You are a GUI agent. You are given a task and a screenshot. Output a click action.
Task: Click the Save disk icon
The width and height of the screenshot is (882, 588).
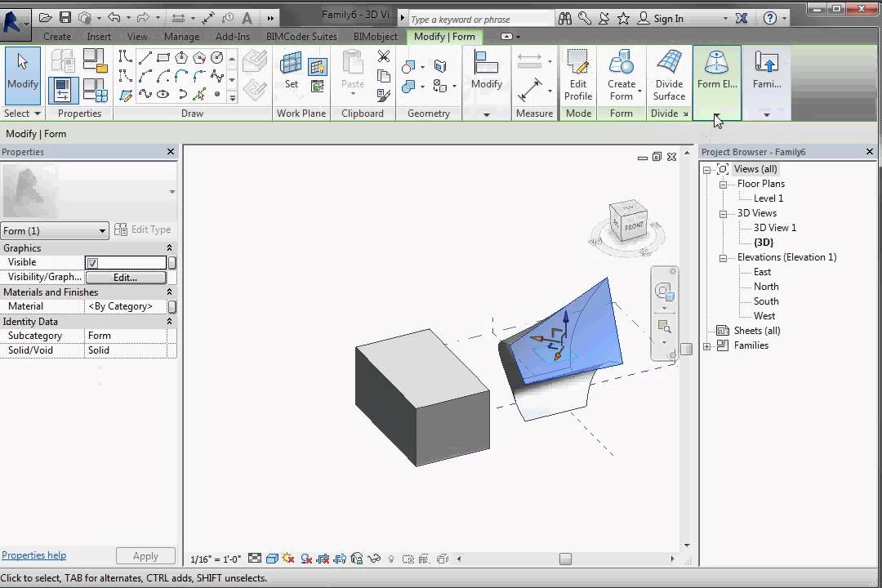pos(65,17)
